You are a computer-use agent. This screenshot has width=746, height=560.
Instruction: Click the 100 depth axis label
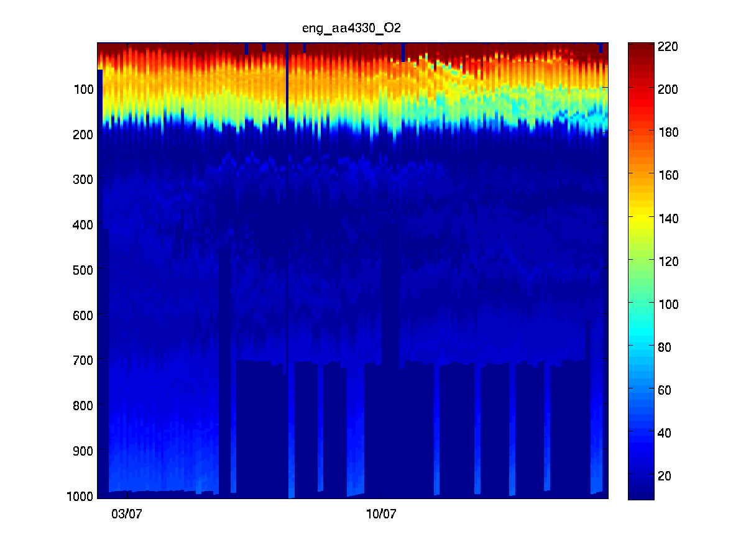84,89
